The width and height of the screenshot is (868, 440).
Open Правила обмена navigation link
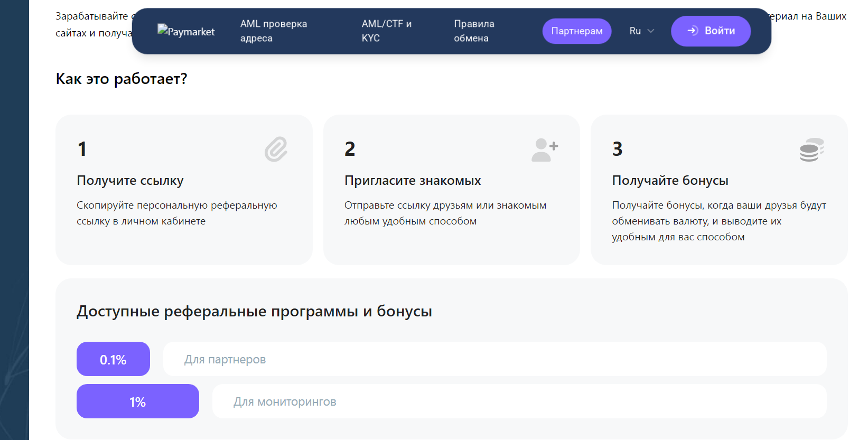click(474, 31)
